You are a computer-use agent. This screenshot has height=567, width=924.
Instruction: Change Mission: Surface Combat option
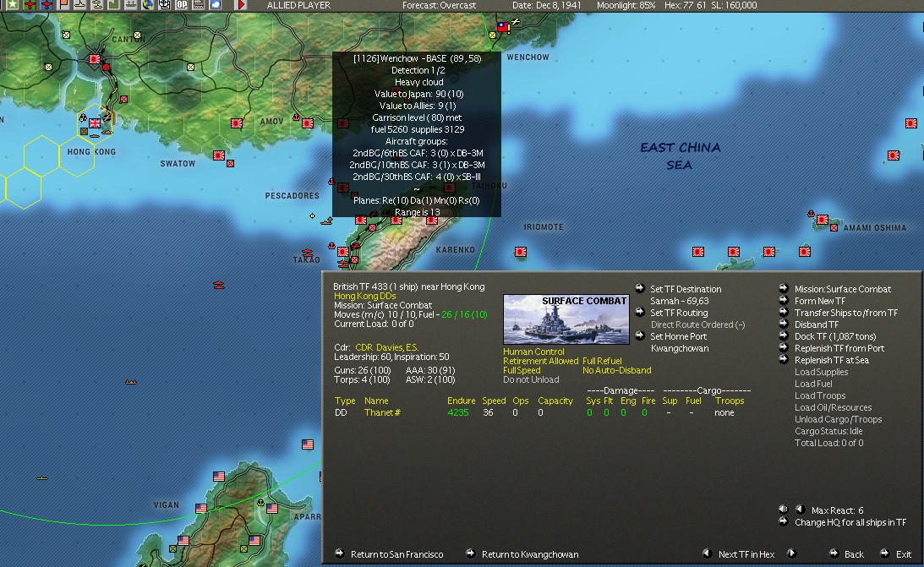click(x=843, y=289)
